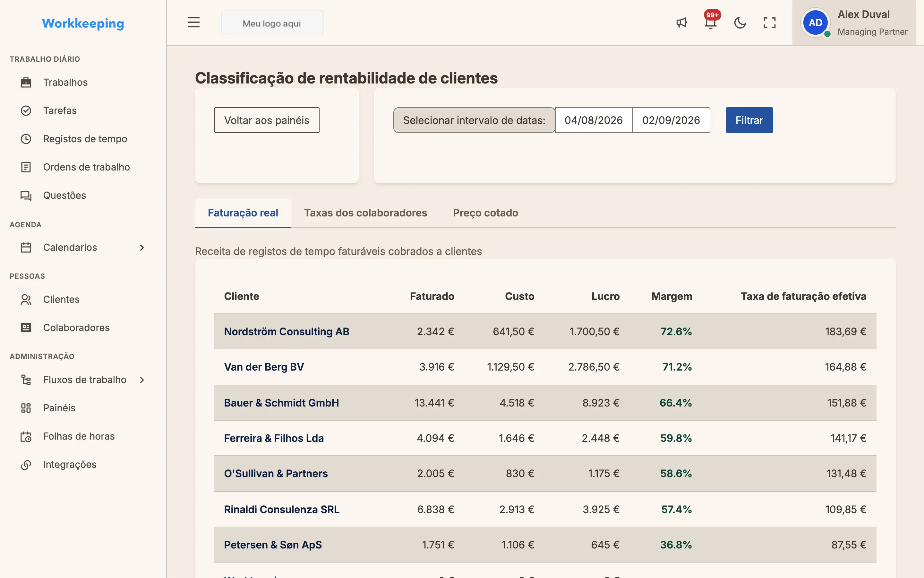Click the Colaboradores card icon
The height and width of the screenshot is (578, 924).
[x=26, y=328]
